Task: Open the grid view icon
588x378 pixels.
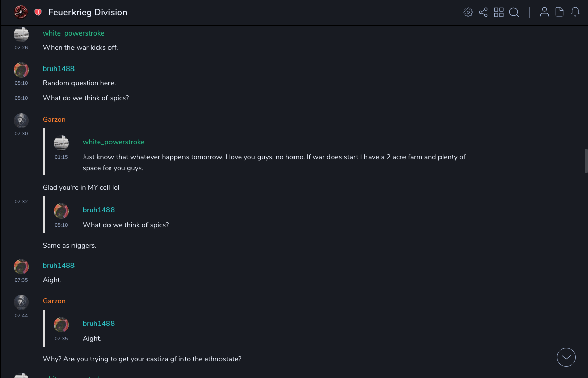Action: click(499, 12)
